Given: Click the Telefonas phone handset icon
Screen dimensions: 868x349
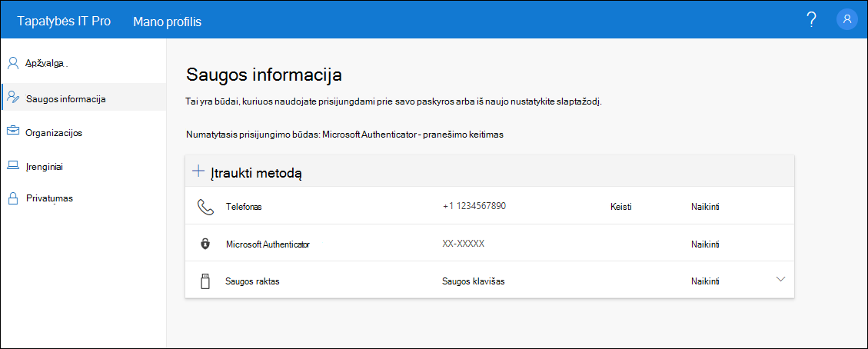Looking at the screenshot, I should click(205, 207).
